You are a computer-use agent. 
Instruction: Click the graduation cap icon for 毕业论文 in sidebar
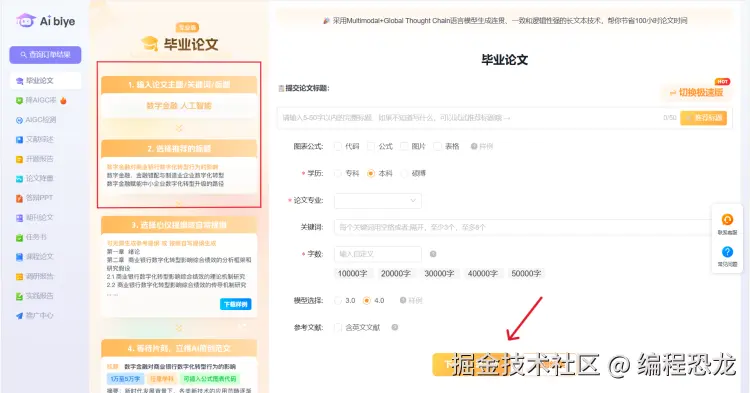(19, 81)
